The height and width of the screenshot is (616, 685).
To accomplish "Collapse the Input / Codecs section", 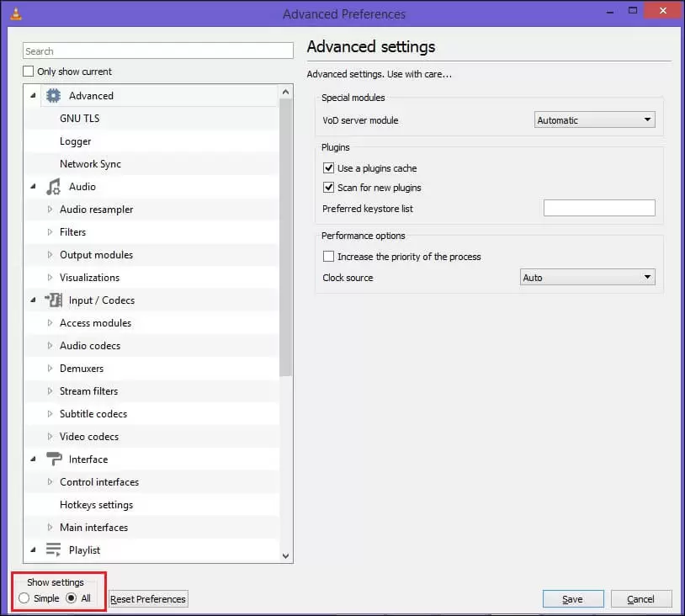I will [x=33, y=300].
